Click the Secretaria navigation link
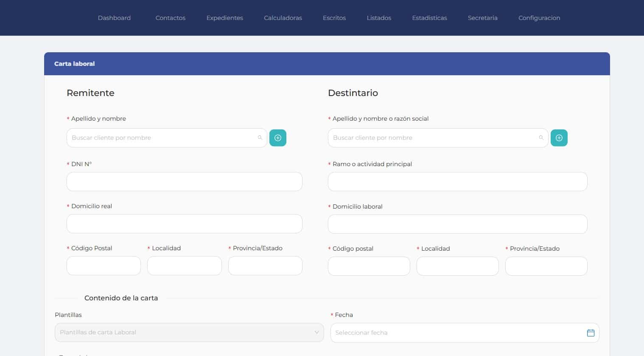 point(482,18)
